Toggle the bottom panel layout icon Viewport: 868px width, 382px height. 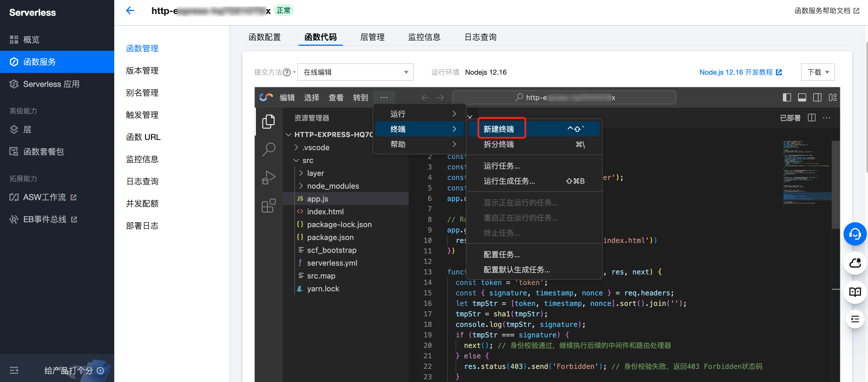coord(802,97)
